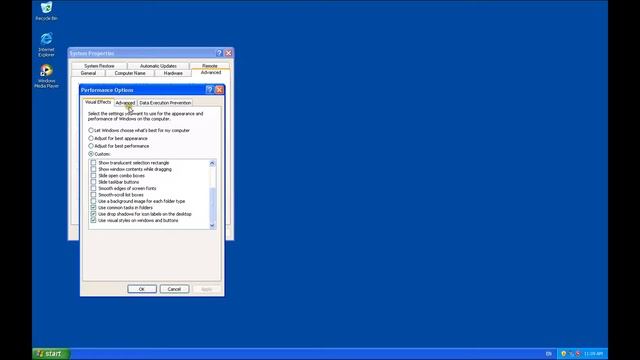Open General tab in System Properties
The image size is (640, 360).
[88, 73]
